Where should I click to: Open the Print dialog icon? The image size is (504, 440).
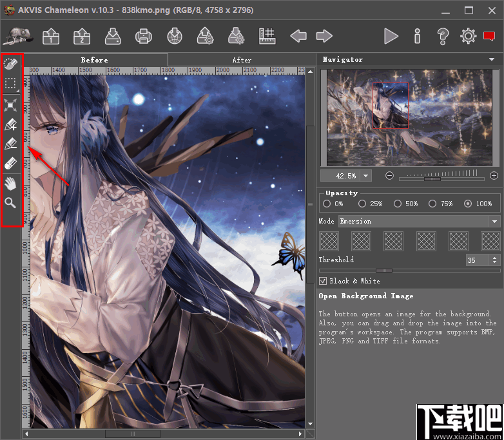click(143, 36)
